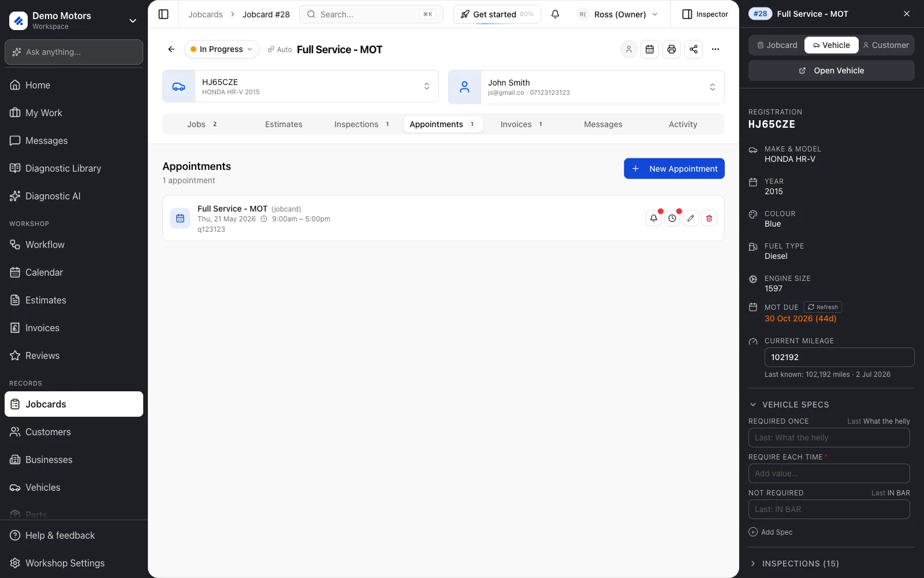Delete the Full Service - MOT appointment
Image resolution: width=924 pixels, height=578 pixels.
pos(709,218)
